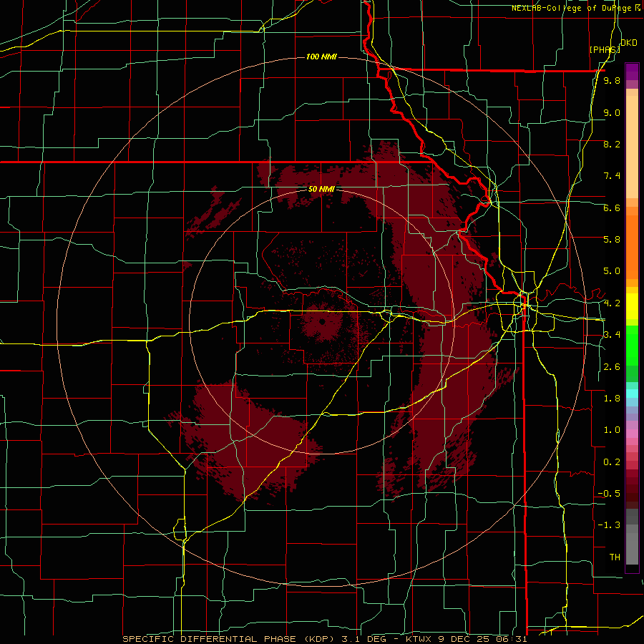Click the '50 NMI' range ring label
This screenshot has height=644, width=644.
[x=321, y=190]
